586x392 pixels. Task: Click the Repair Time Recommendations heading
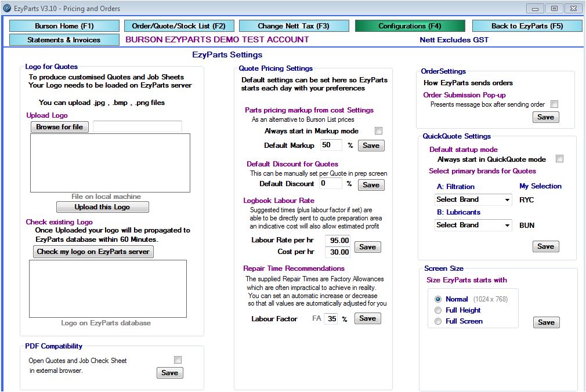[x=294, y=268]
